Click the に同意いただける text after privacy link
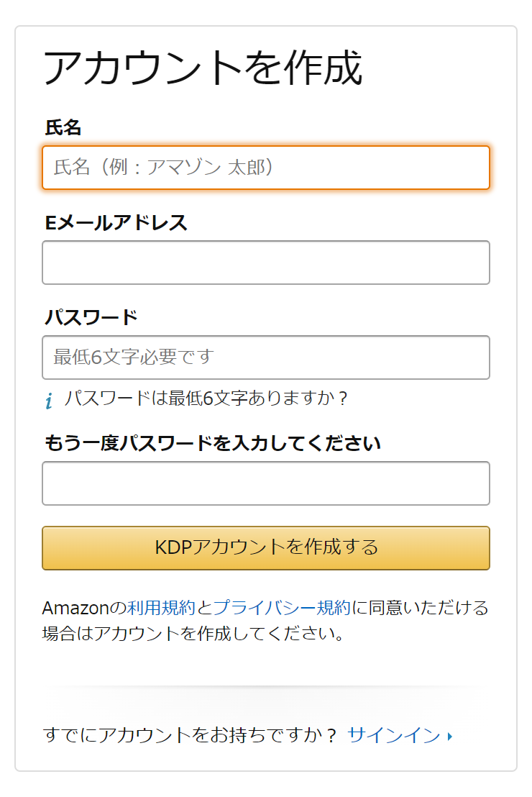This screenshot has width=532, height=797. (x=421, y=607)
